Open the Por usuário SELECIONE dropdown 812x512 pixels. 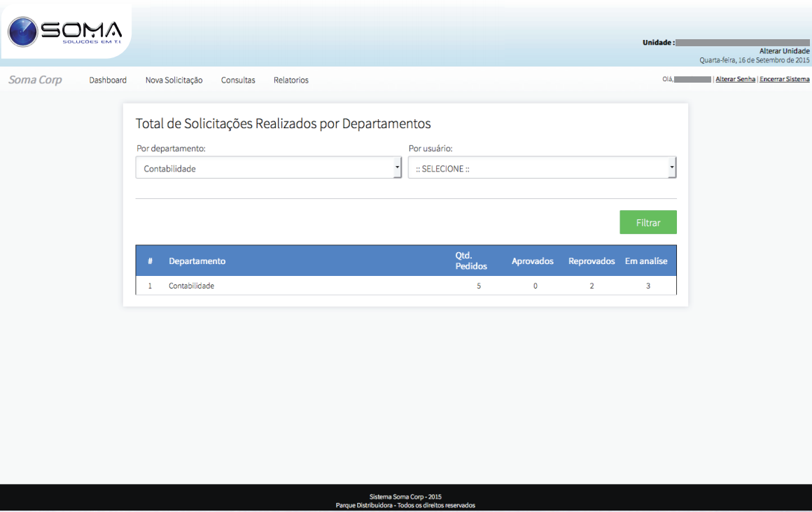tap(542, 168)
